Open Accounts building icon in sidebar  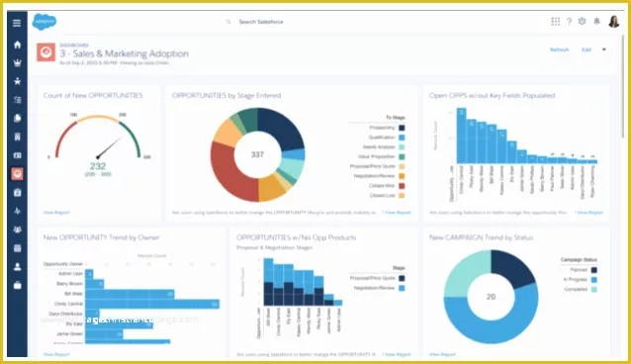[x=17, y=136]
